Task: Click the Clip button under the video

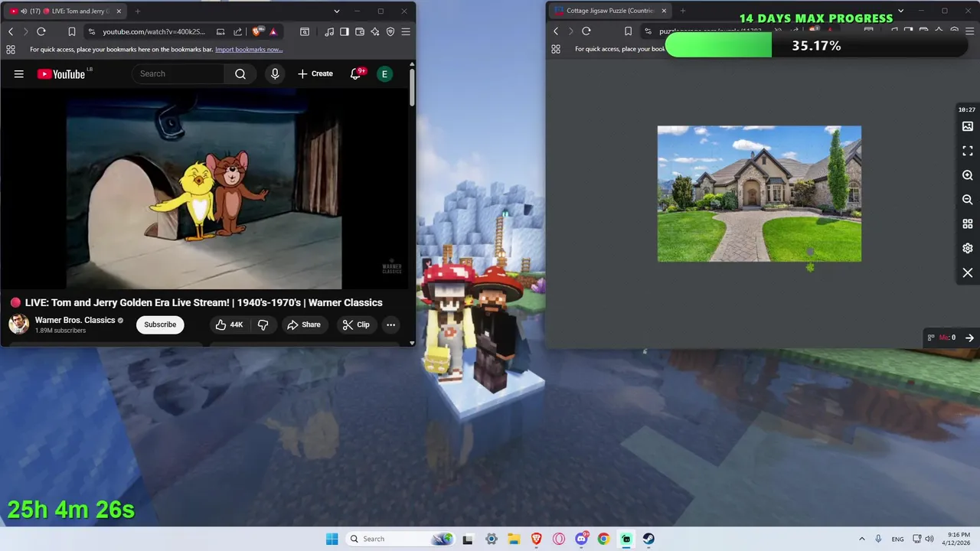Action: pos(356,324)
